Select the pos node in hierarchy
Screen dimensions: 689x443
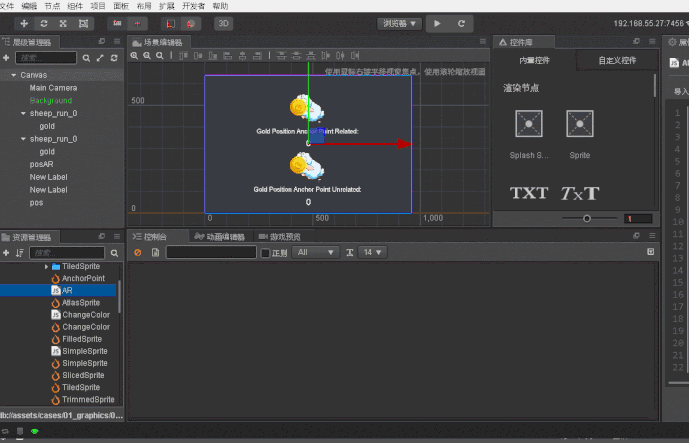click(36, 203)
